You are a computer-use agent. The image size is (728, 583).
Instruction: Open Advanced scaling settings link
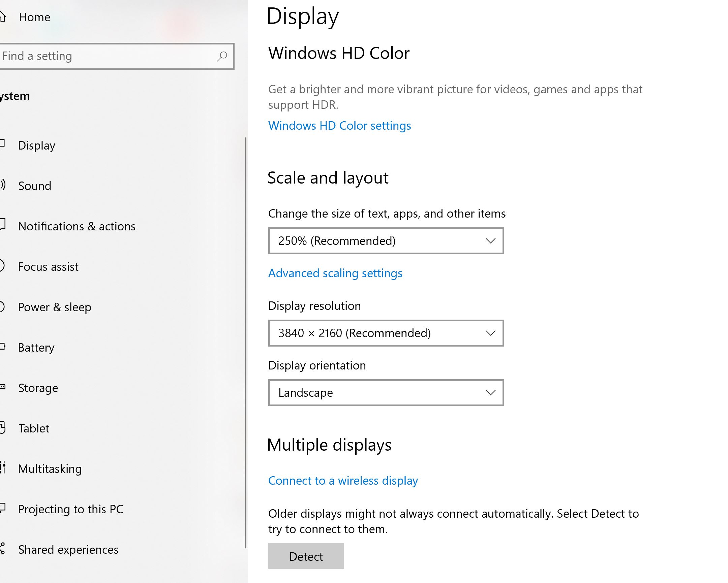[335, 273]
